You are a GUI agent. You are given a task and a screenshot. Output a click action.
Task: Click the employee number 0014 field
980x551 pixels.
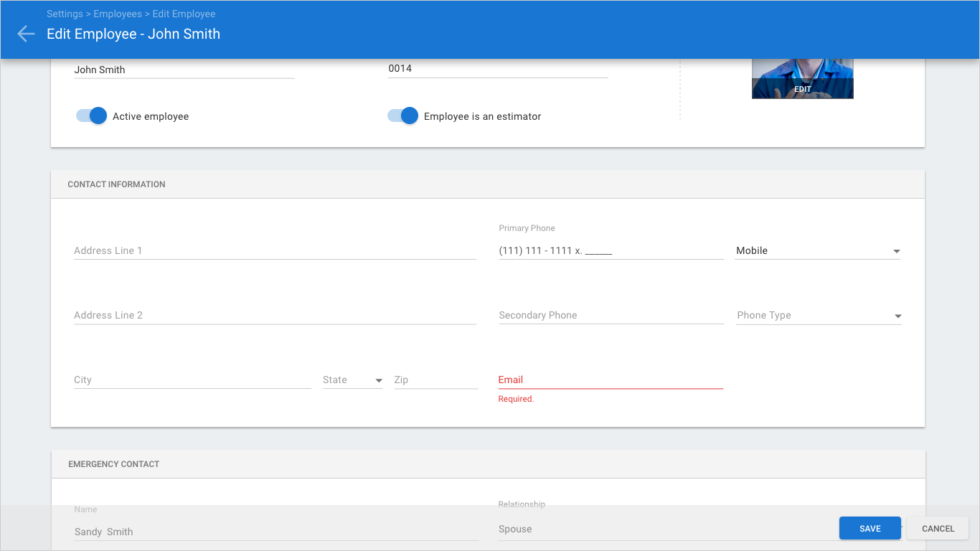click(x=497, y=69)
